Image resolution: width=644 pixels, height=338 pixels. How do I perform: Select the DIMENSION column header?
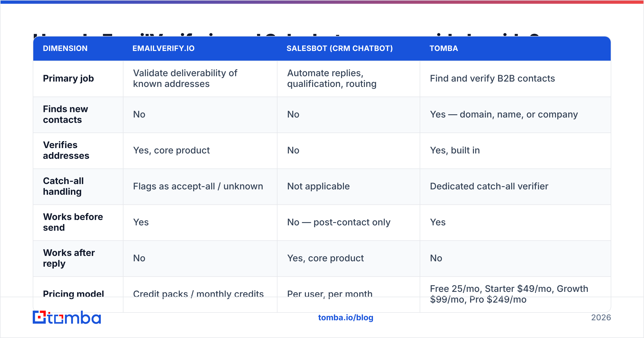[65, 48]
